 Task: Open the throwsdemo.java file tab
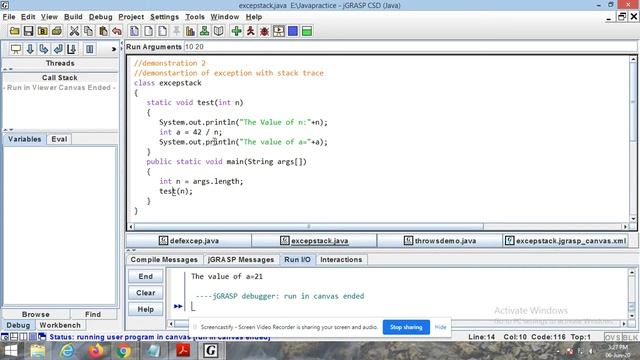(x=440, y=241)
